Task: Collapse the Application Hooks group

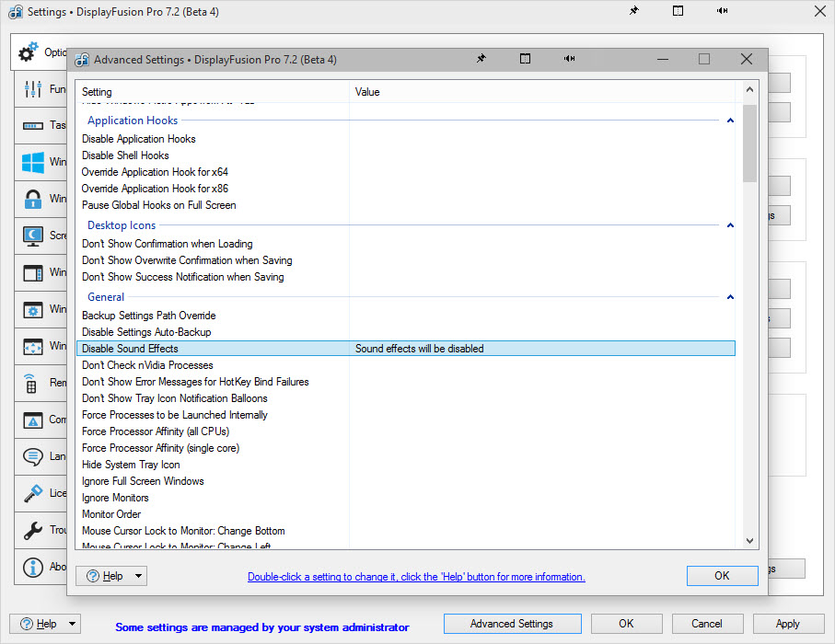Action: point(731,121)
